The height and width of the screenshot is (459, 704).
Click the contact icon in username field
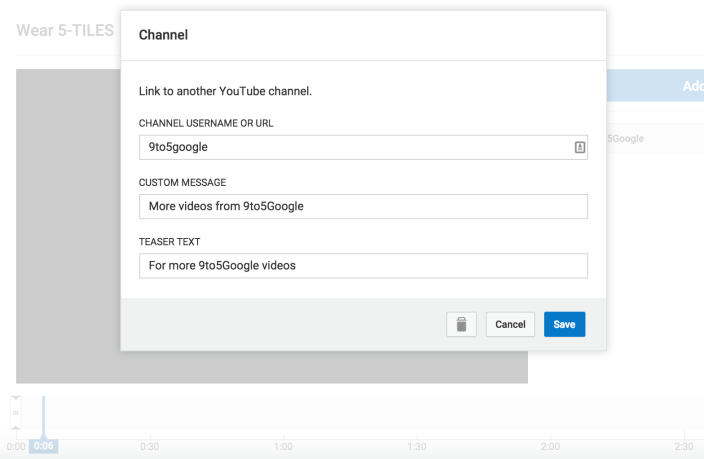click(x=579, y=147)
